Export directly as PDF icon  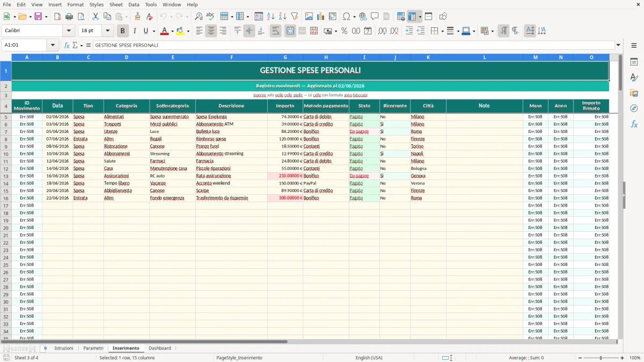click(57, 17)
